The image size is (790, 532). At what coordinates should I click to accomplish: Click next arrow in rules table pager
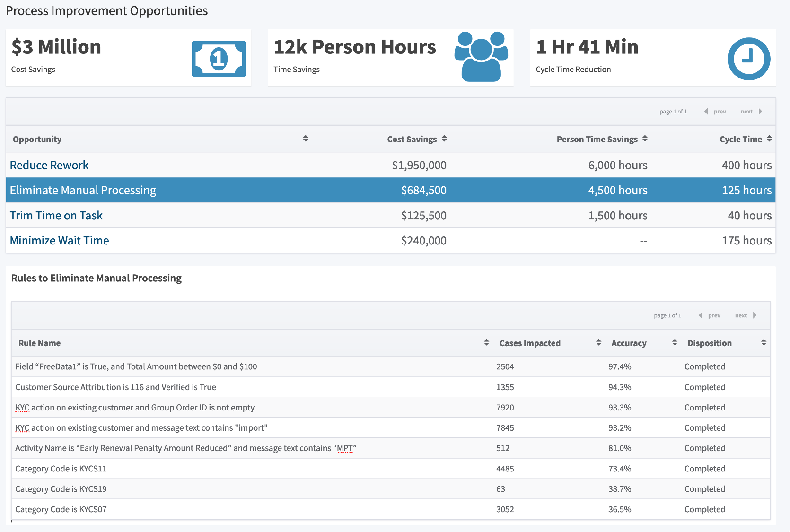tap(755, 315)
